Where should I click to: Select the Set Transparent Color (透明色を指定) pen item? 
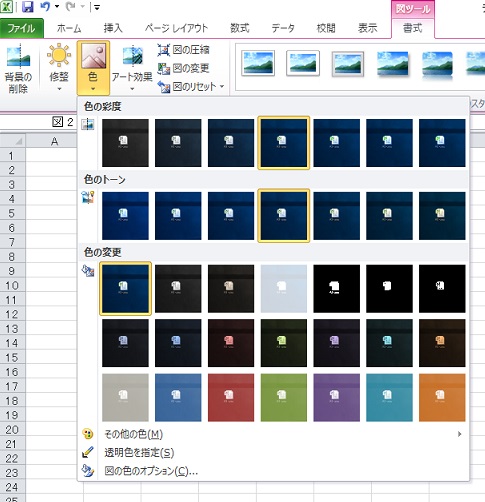139,452
